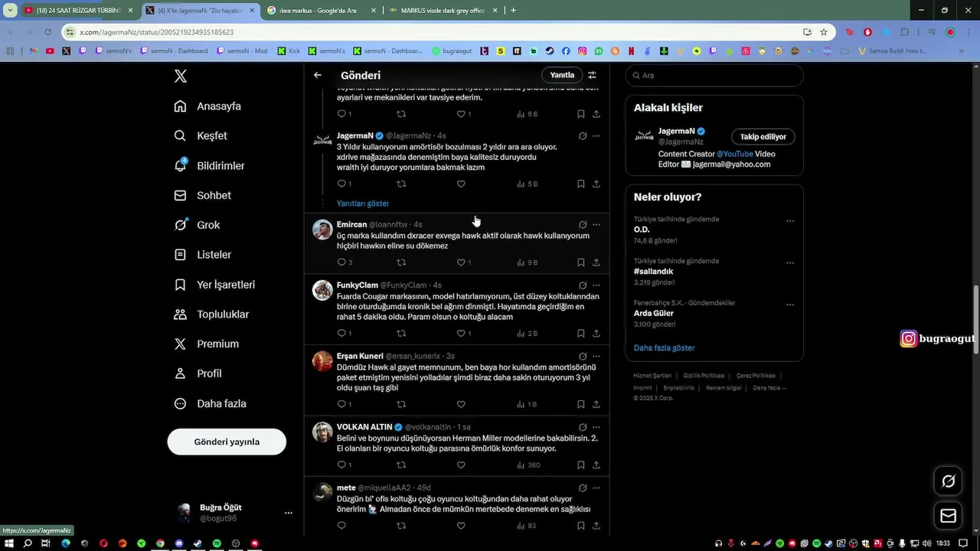Open Emircan's profile avatar

[322, 230]
